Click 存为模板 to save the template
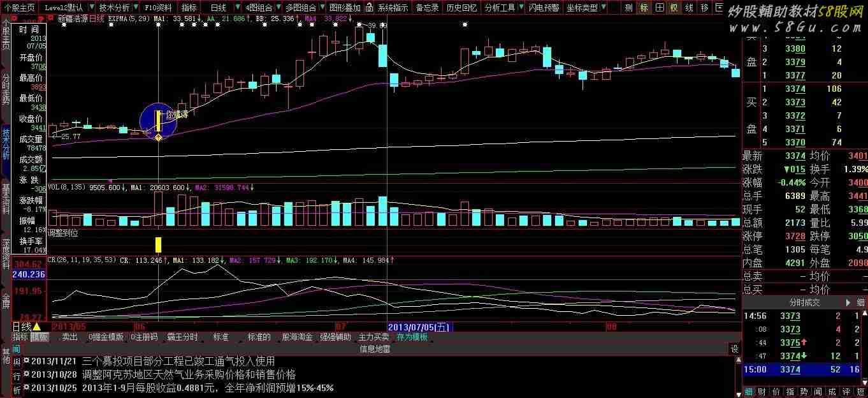The width and height of the screenshot is (868, 398). (412, 337)
